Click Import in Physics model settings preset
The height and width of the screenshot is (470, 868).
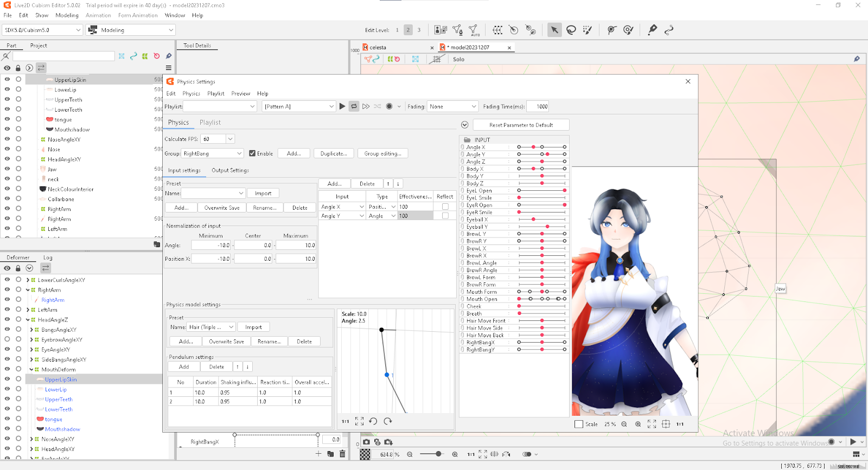point(253,327)
